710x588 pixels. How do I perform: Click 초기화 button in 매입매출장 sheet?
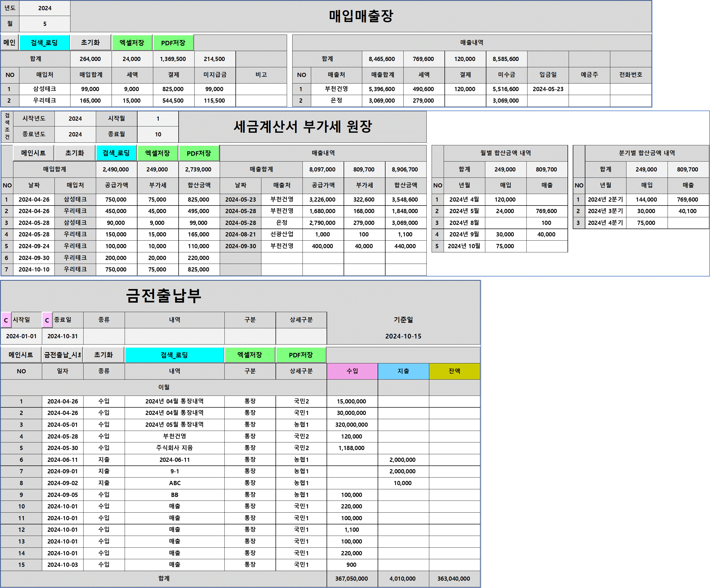click(x=90, y=43)
